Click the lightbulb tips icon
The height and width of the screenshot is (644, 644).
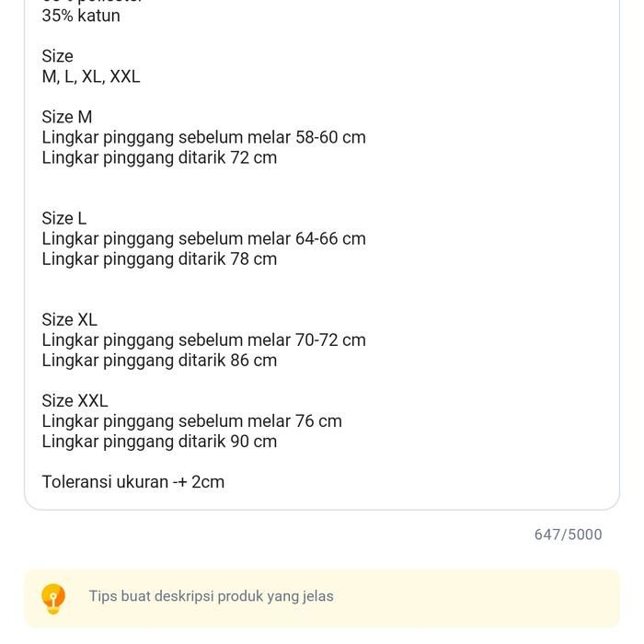[53, 598]
